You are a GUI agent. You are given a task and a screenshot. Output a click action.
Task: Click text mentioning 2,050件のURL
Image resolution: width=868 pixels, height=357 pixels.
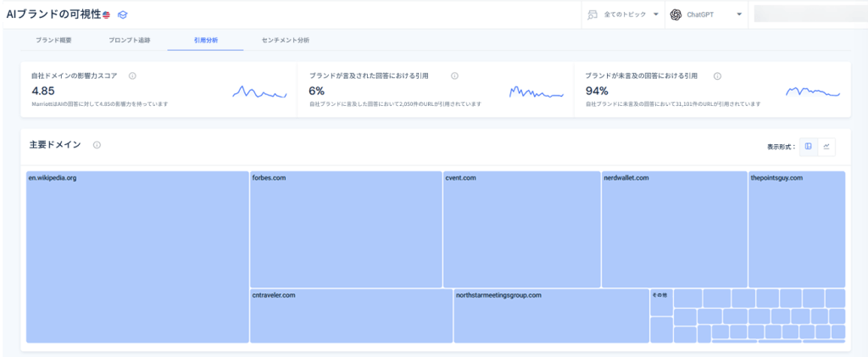tap(395, 104)
